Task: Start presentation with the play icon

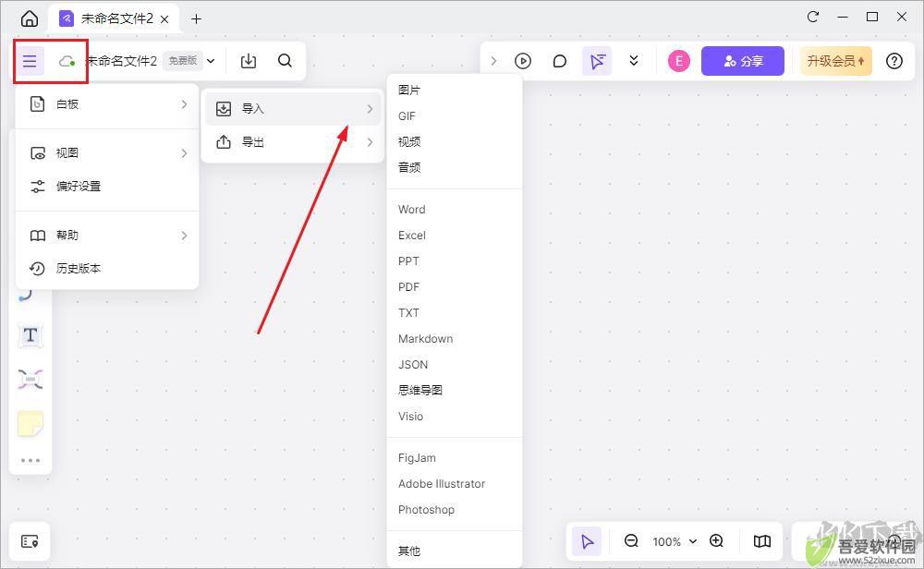Action: (x=523, y=61)
